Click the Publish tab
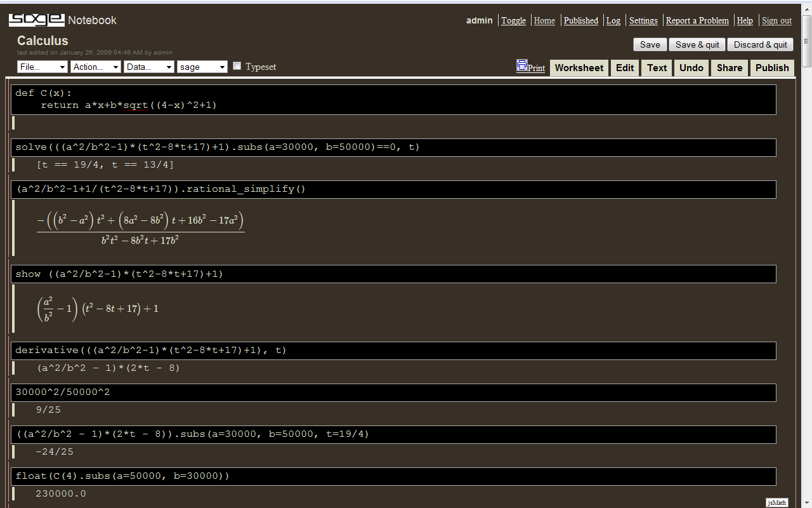Image resolution: width=812 pixels, height=508 pixels. click(772, 68)
